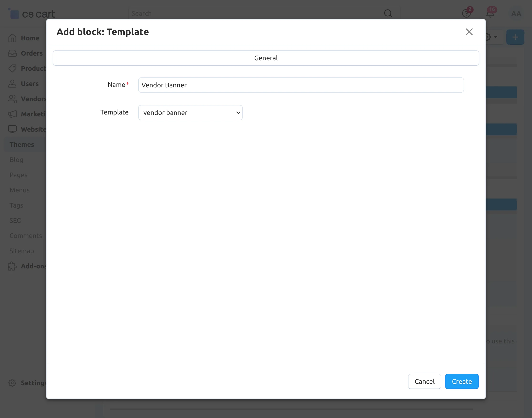Screen dimensions: 532x418
Task: Open Settings in the sidebar
Action: (x=33, y=383)
